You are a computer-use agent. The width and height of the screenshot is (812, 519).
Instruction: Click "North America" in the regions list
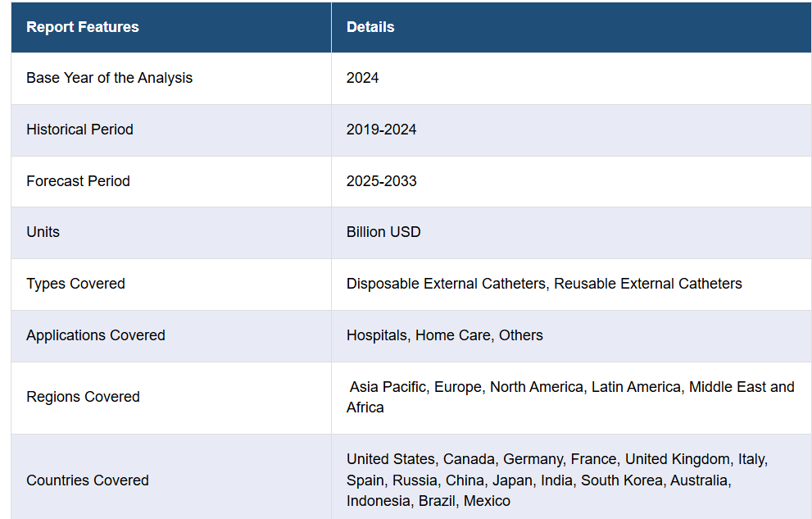[536, 387]
